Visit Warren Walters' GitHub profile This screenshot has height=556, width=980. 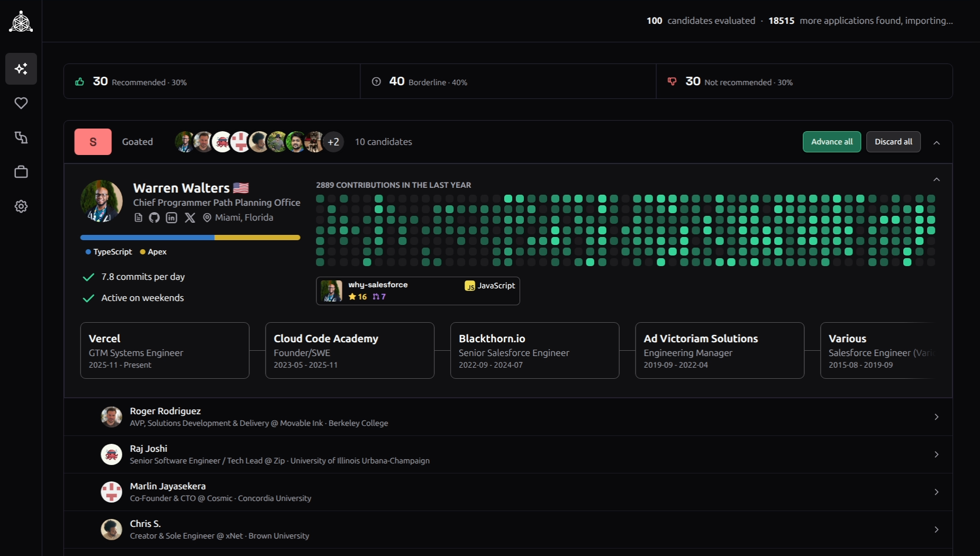tap(154, 217)
